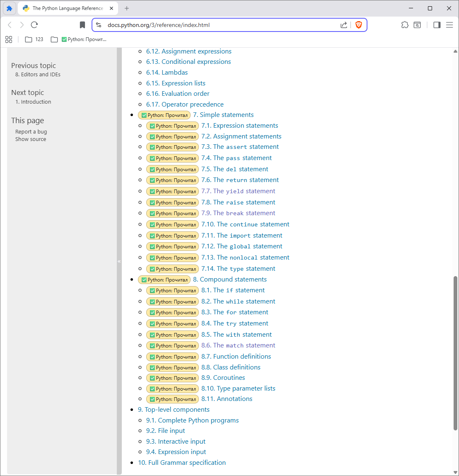
Task: Click 'Report a bug' in the sidebar
Action: tap(31, 132)
